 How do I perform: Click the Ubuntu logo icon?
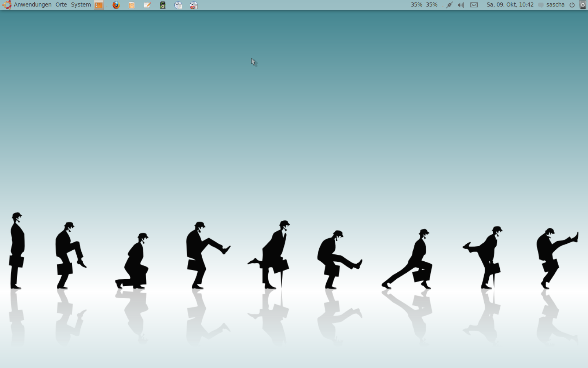click(x=7, y=5)
